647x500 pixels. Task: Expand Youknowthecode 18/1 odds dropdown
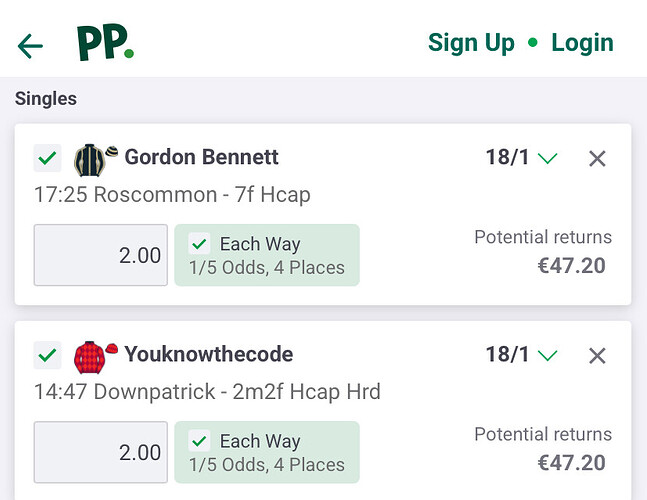point(522,355)
